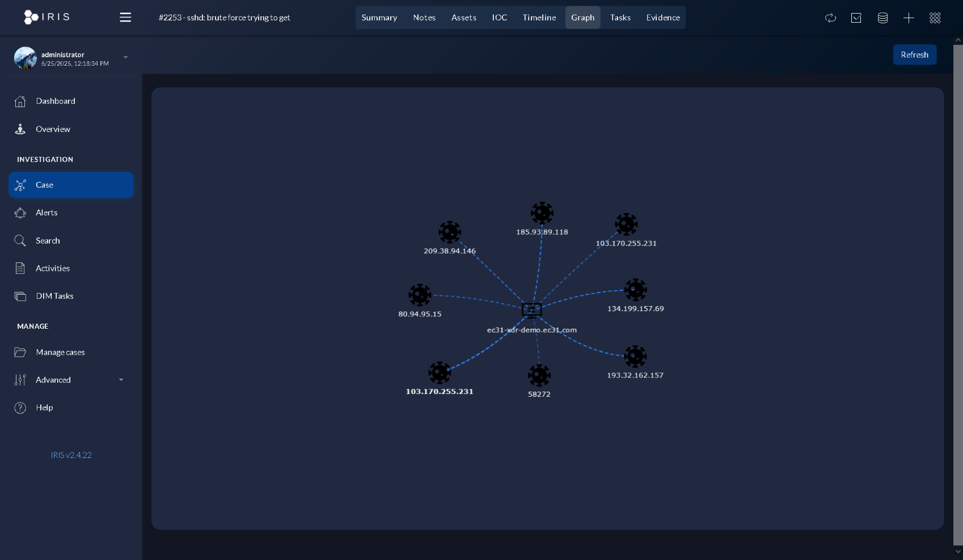Open the database icon in top bar
963x560 pixels.
[882, 18]
